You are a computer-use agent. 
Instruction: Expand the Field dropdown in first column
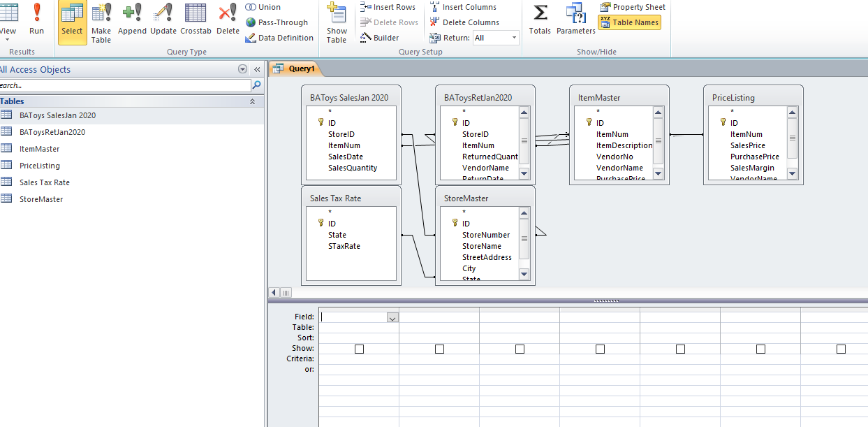coord(392,317)
